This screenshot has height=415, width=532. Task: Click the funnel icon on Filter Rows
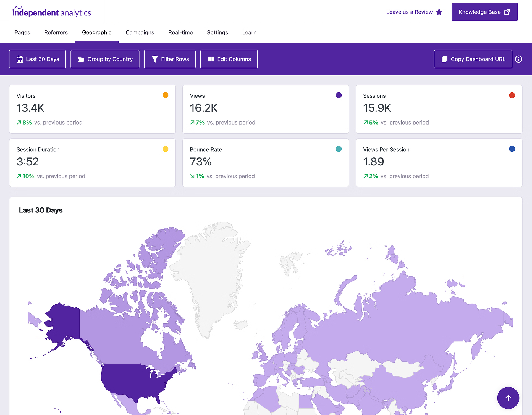click(155, 59)
